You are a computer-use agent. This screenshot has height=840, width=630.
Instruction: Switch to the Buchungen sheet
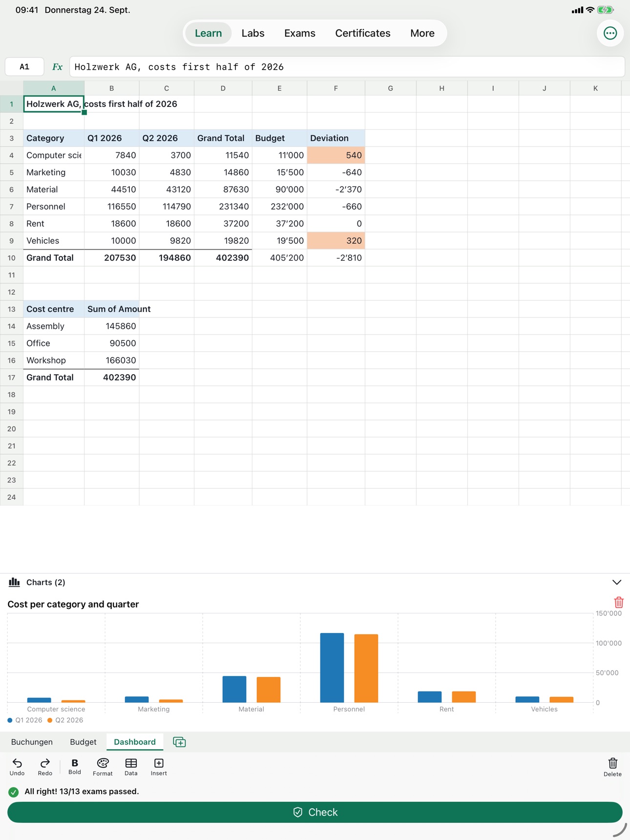32,742
